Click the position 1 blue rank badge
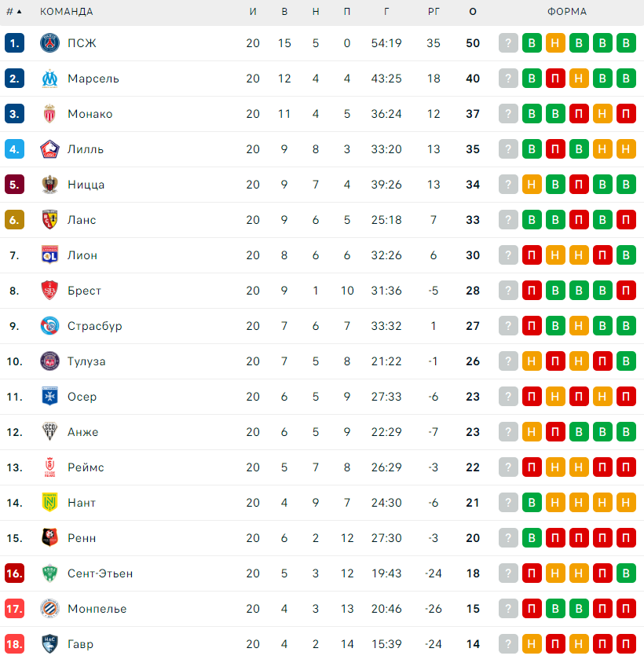This screenshot has width=644, height=663. 14,43
